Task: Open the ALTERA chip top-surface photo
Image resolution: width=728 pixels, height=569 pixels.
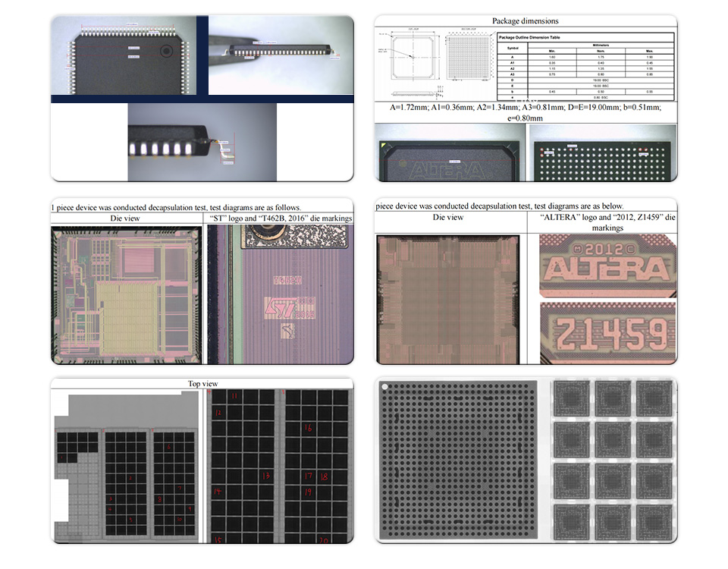Action: [450, 152]
